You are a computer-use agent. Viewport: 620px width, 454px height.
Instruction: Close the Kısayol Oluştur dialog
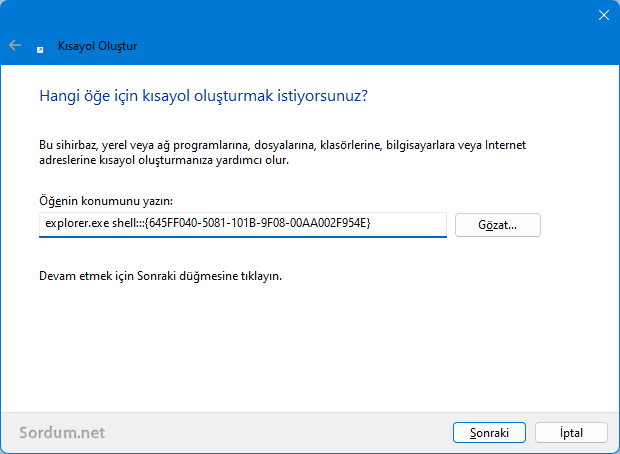[603, 15]
